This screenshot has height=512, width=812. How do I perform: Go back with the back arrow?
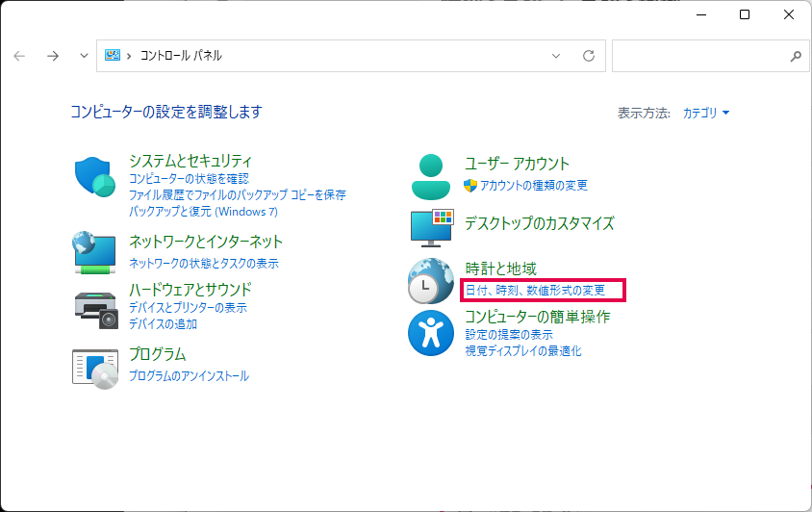(19, 56)
